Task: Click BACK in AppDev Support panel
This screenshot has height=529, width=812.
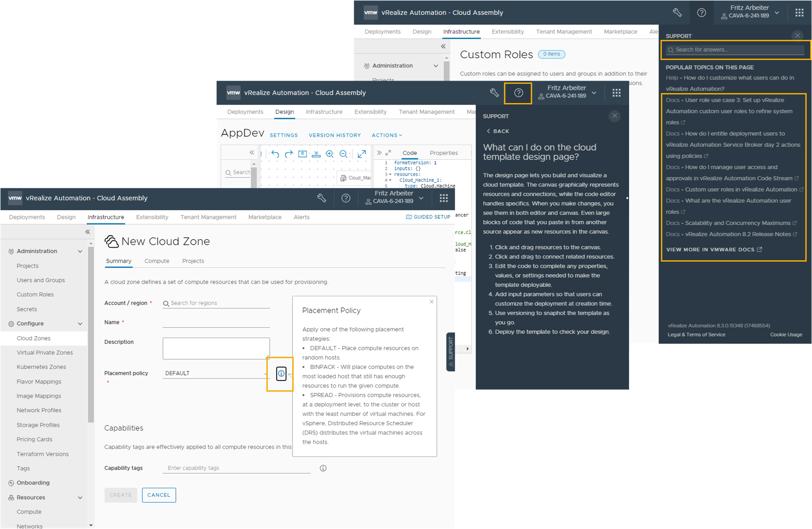Action: point(498,131)
